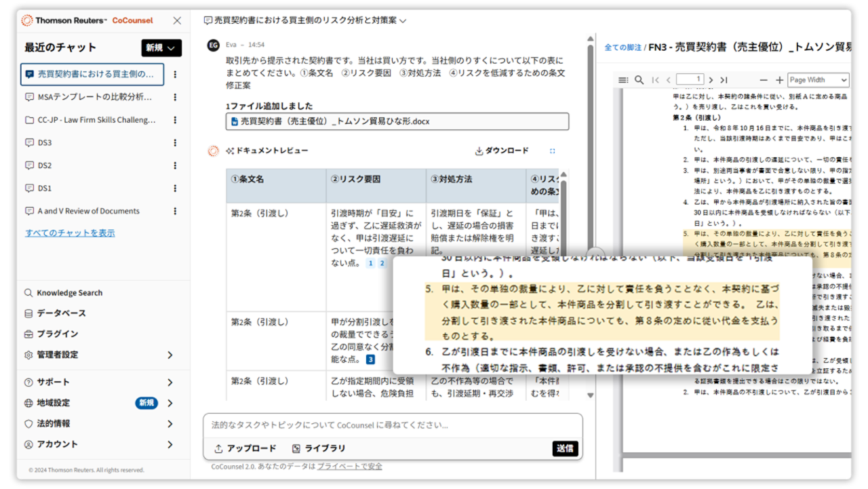
Task: Close the left sidebar with X icon
Action: click(x=177, y=20)
